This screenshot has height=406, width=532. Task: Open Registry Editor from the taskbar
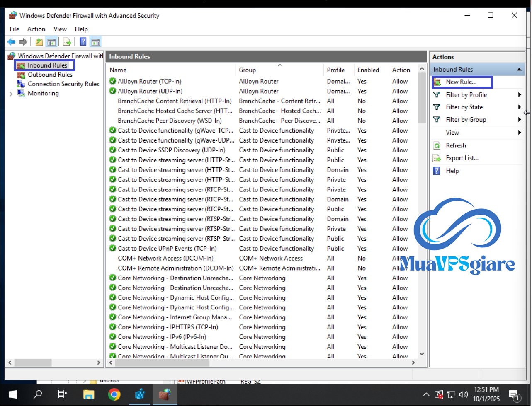[x=140, y=394]
